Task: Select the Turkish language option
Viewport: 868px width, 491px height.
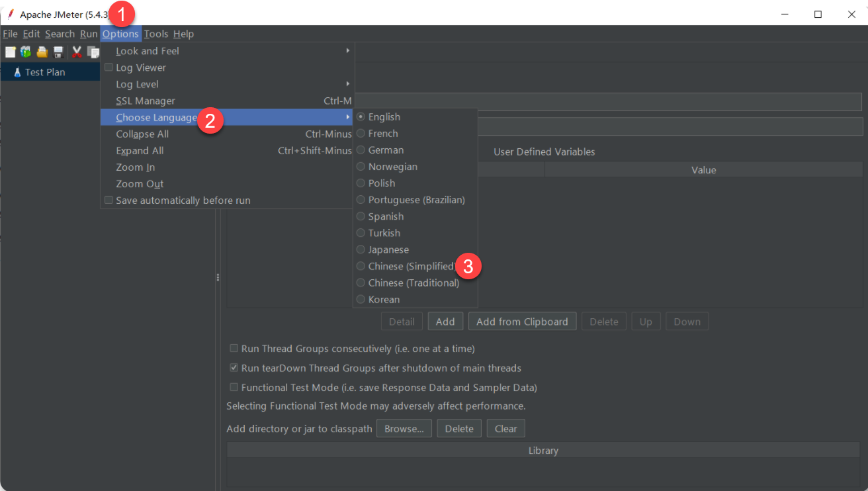Action: coord(415,232)
